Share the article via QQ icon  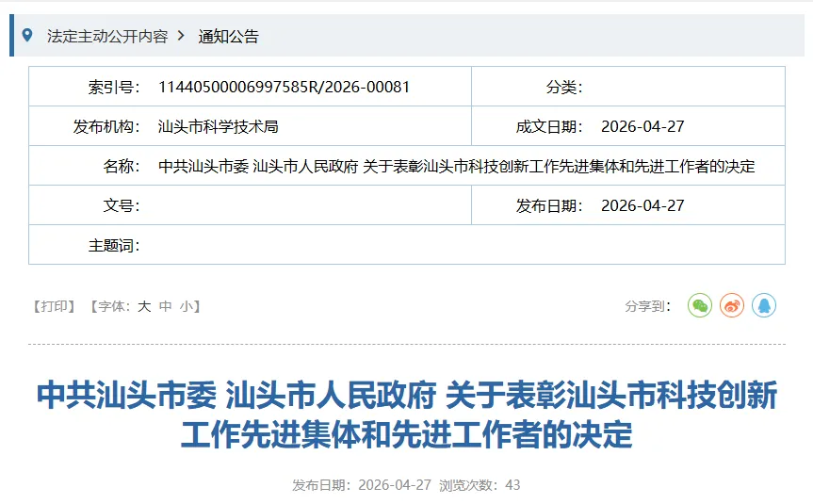coord(764,306)
